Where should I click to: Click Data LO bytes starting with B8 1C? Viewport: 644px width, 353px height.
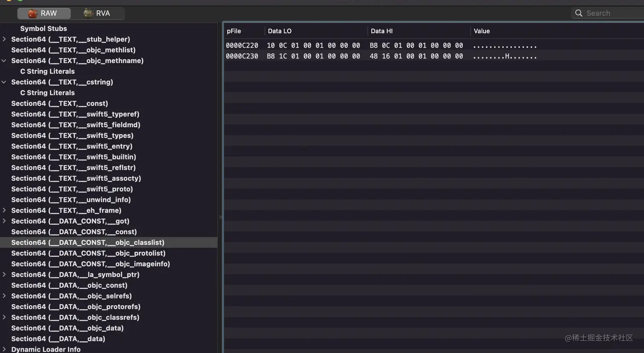click(x=313, y=56)
